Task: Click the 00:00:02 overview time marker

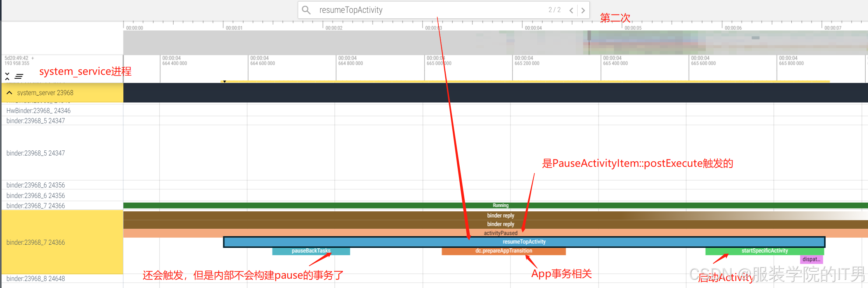Action: (x=334, y=28)
